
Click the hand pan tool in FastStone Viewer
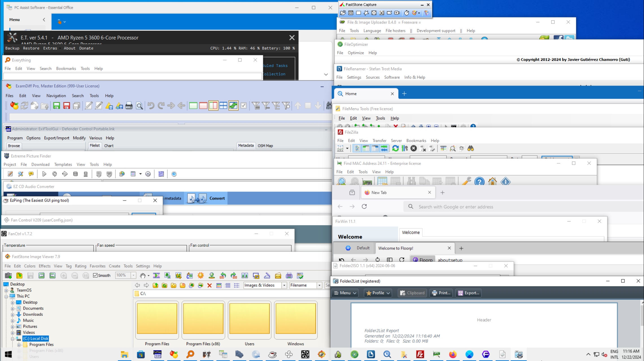pyautogui.click(x=143, y=276)
